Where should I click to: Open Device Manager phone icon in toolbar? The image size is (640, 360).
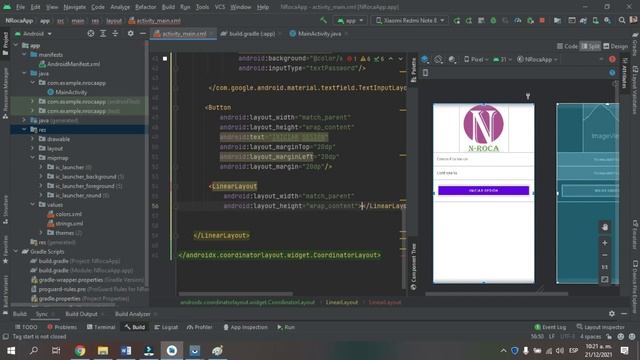click(x=596, y=20)
